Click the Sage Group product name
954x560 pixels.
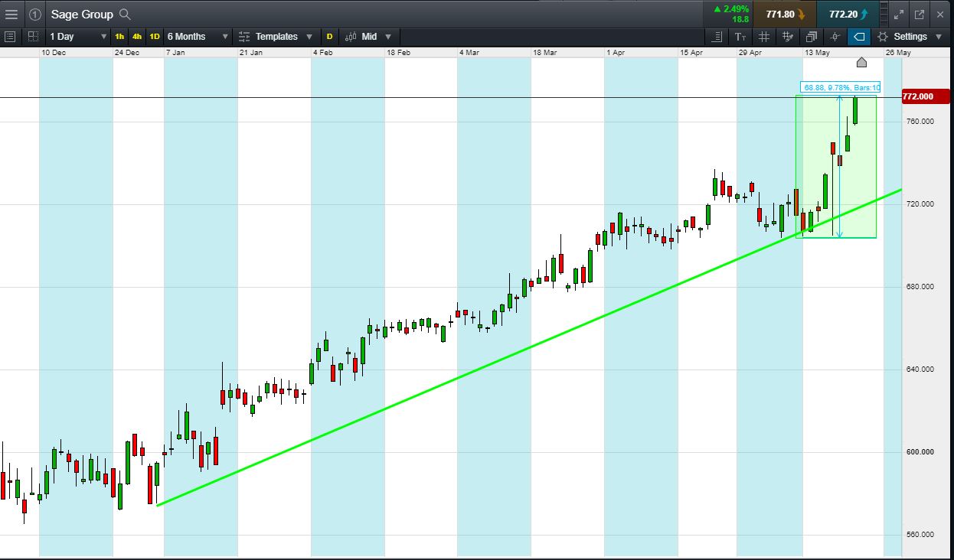pyautogui.click(x=82, y=15)
